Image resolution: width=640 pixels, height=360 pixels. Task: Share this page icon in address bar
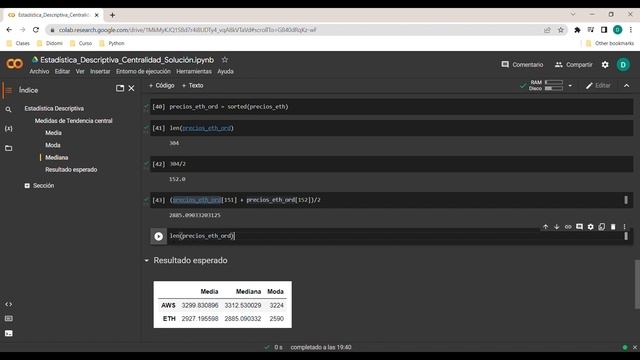click(547, 30)
